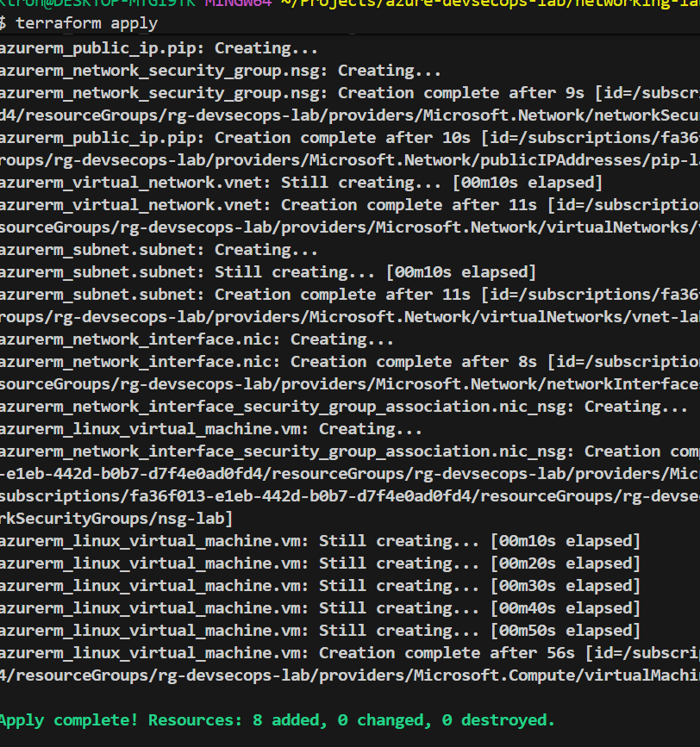Click the green 'Apply complete!' summary message
Image resolution: width=700 pixels, height=747 pixels.
[x=278, y=719]
